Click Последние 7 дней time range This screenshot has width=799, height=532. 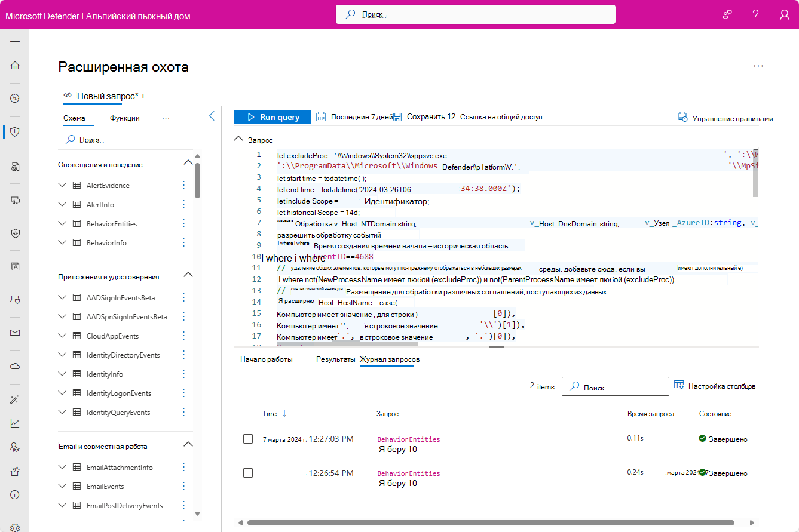click(x=362, y=117)
